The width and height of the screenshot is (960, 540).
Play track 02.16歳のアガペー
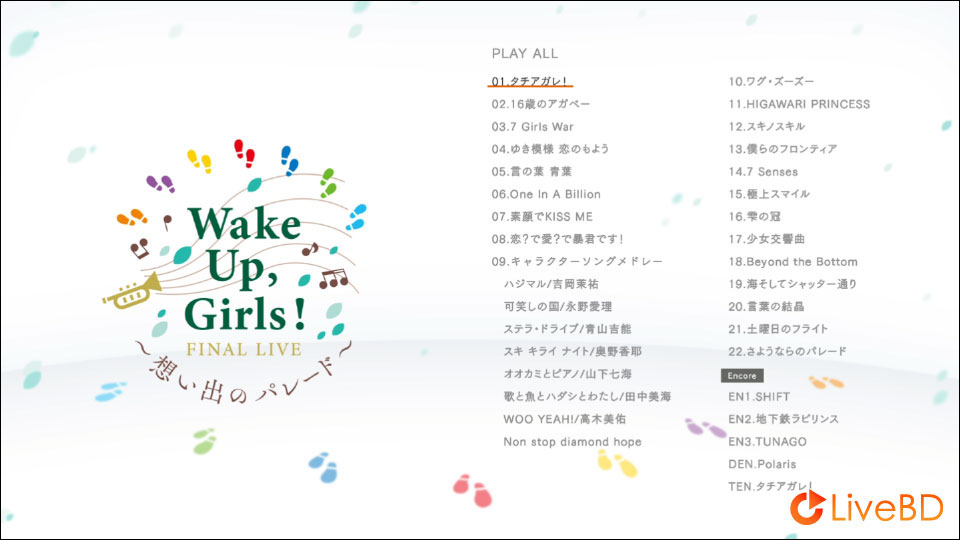tap(541, 104)
